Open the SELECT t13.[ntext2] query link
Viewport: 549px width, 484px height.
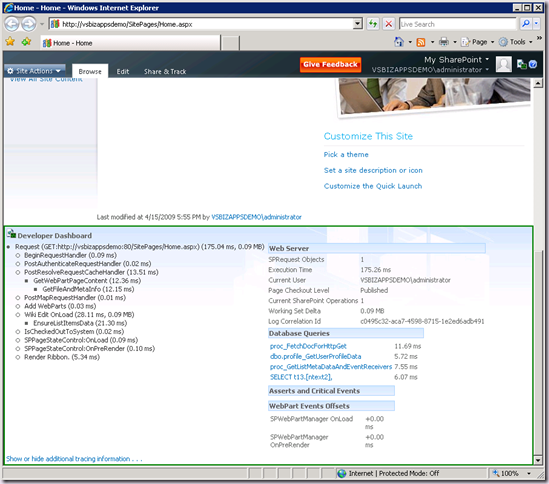click(x=301, y=377)
